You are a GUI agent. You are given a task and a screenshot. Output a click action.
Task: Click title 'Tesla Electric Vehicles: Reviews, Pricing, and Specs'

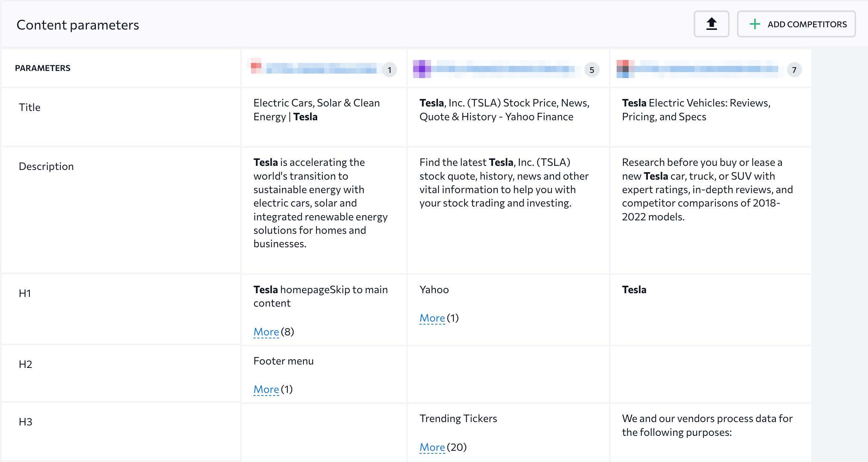[696, 110]
